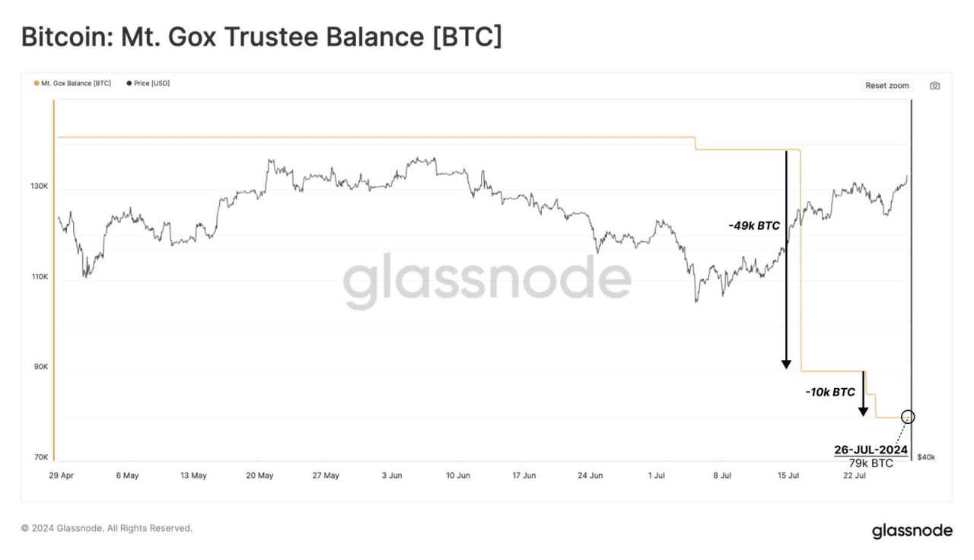Screen dimensions: 974x560
Task: Hide the Price [USD] legend series
Action: (148, 83)
